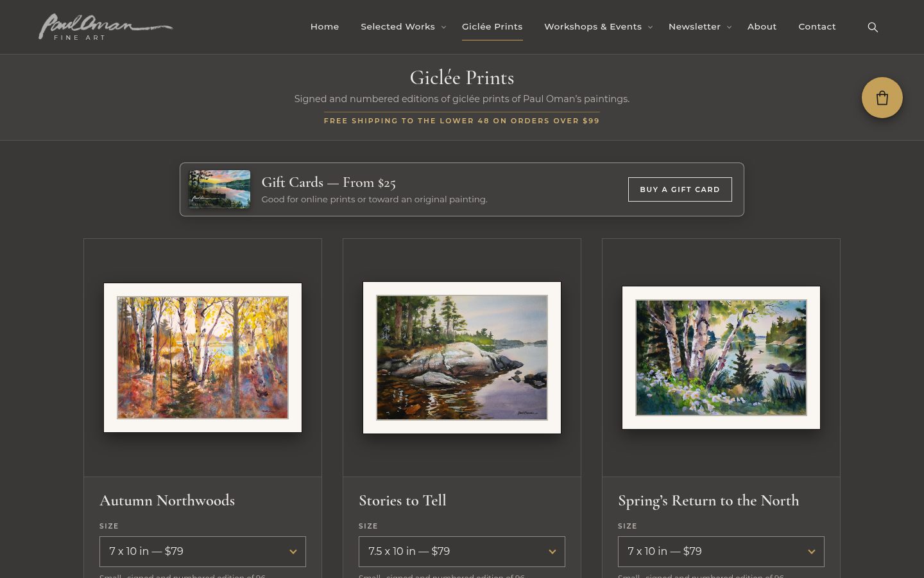Expand the Selected Works submenu chevron

[443, 27]
